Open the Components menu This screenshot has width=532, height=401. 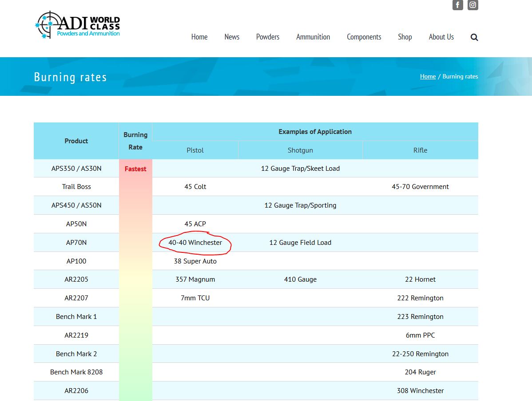(x=364, y=37)
